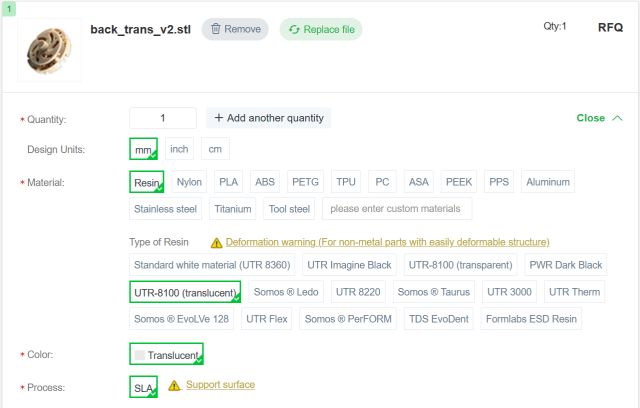Click the trash icon on Remove
The height and width of the screenshot is (408, 640).
[216, 29]
